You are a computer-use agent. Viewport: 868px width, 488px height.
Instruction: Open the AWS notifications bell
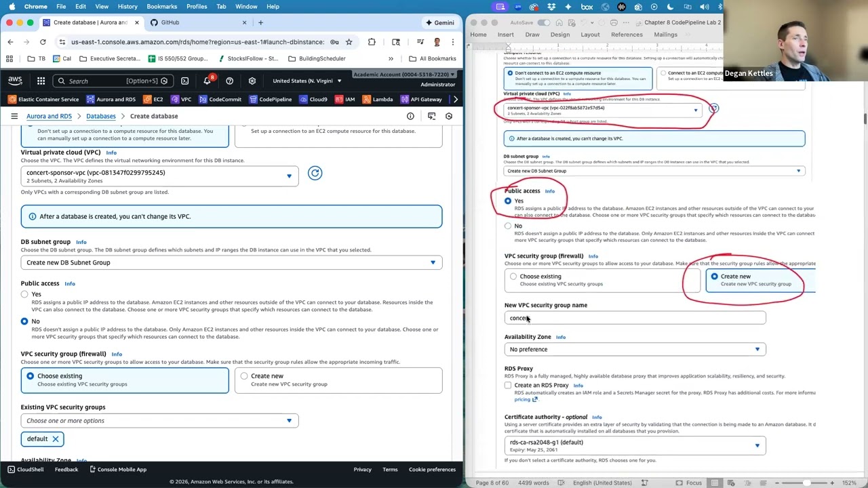pyautogui.click(x=207, y=81)
